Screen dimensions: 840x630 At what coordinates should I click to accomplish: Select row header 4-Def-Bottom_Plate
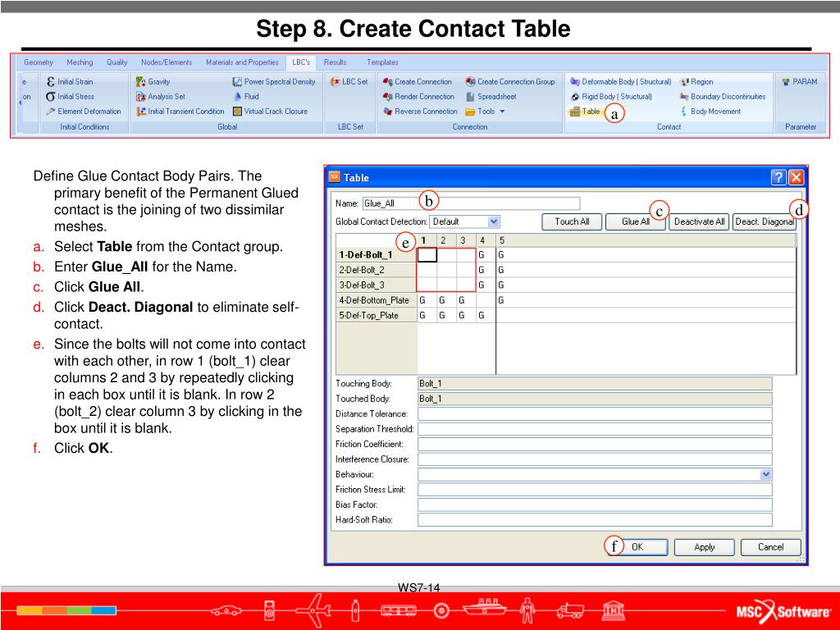tap(377, 300)
